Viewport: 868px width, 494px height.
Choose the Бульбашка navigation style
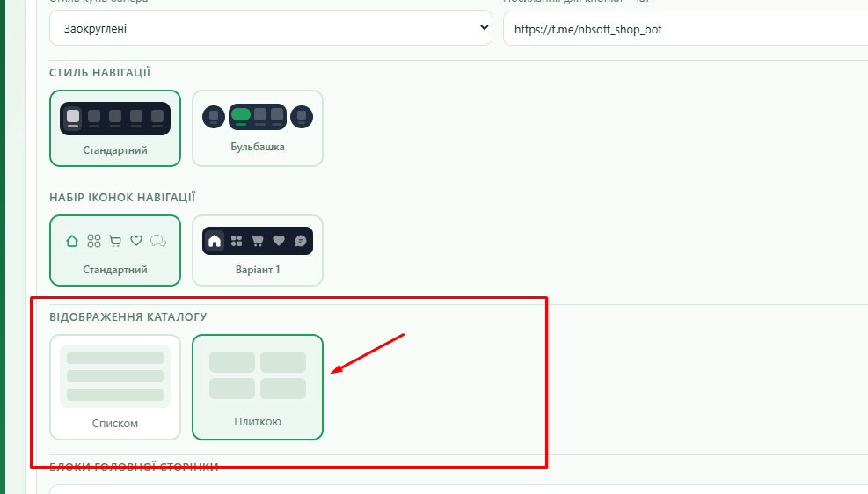(258, 128)
